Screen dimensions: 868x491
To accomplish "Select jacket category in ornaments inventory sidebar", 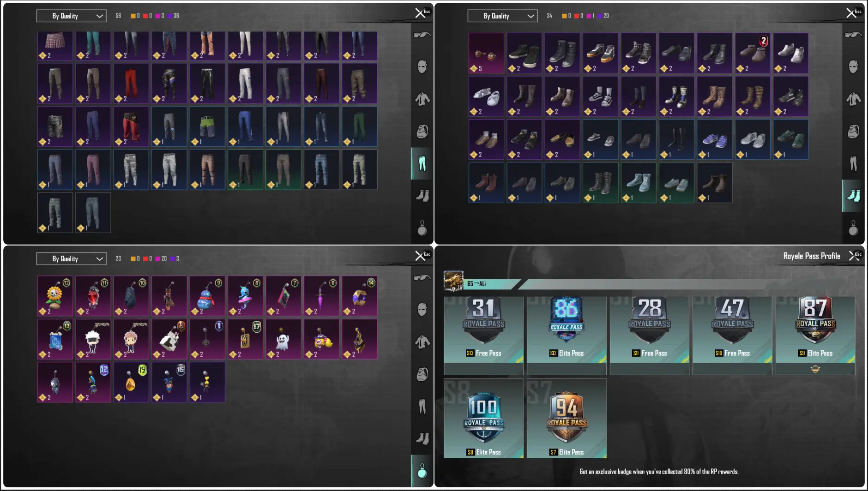I will [x=422, y=342].
